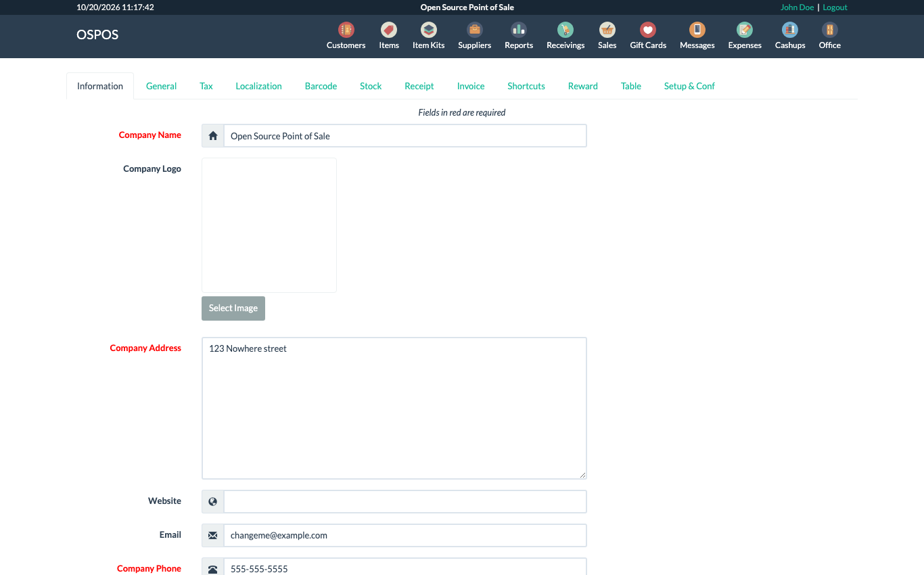This screenshot has width=924, height=575.
Task: Open the Customers module icon
Action: [x=346, y=30]
